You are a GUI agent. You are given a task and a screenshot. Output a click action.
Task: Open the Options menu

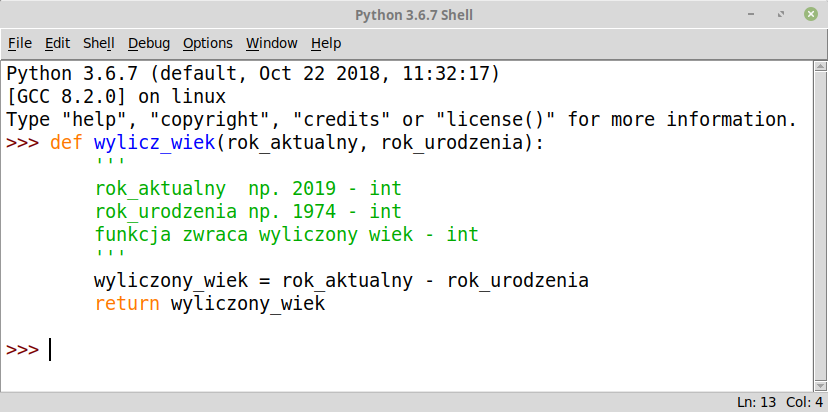[x=208, y=43]
